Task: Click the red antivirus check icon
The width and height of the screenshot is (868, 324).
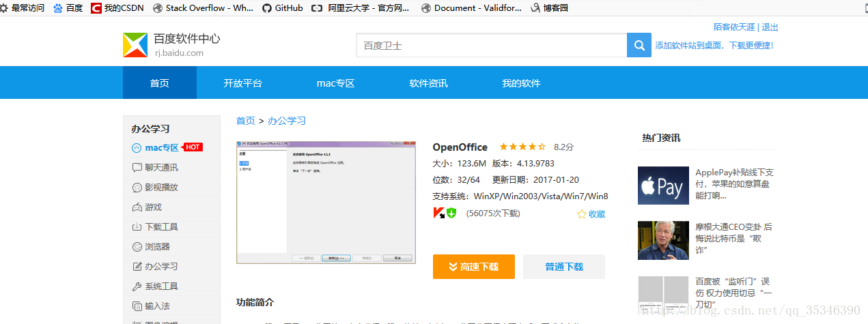Action: pos(439,213)
